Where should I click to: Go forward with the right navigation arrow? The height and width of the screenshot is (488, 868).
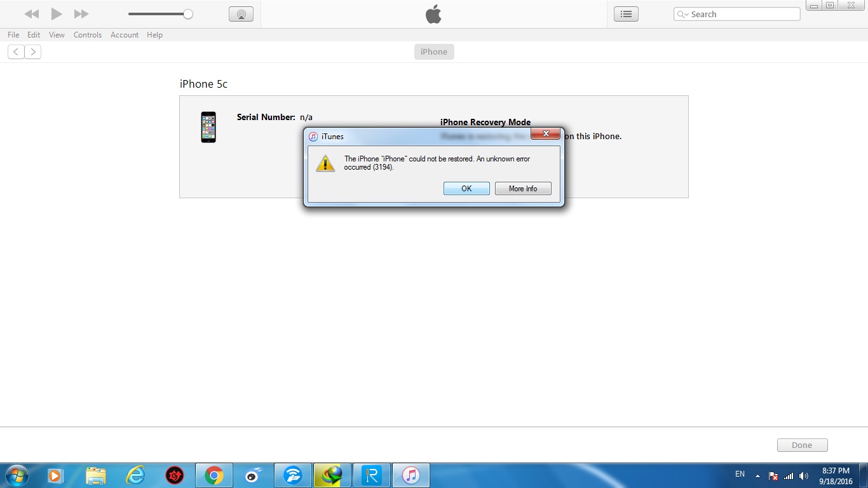[33, 52]
